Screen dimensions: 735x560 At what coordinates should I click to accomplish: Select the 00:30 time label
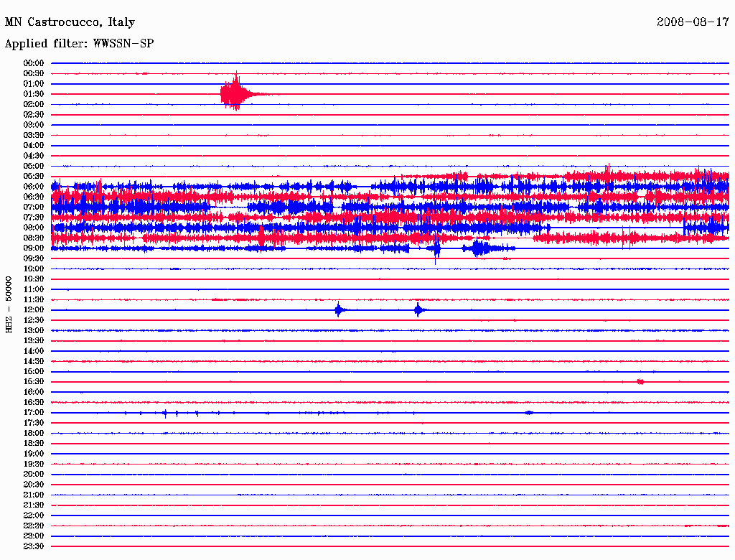[x=34, y=74]
